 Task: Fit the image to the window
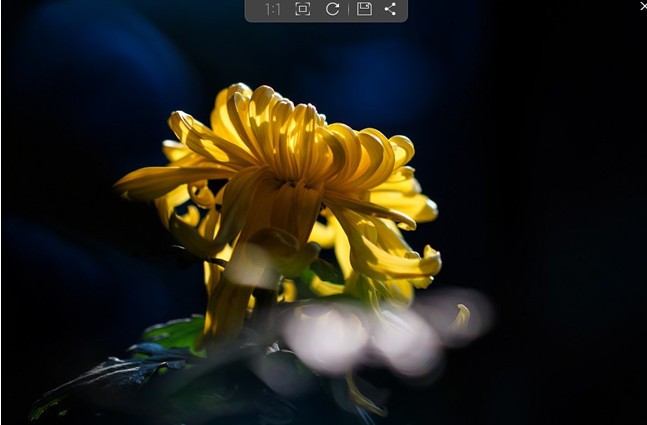coord(302,9)
